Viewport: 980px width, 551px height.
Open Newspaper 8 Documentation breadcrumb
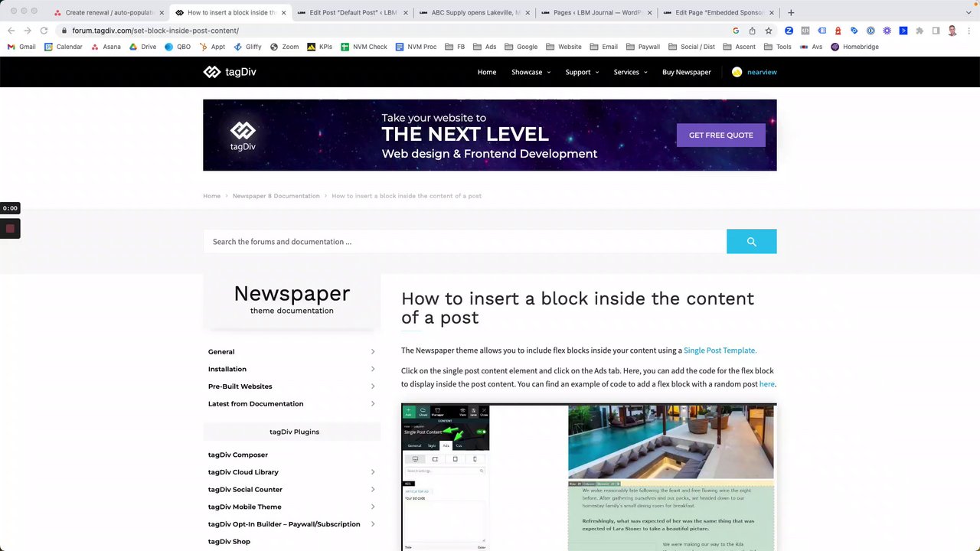276,196
